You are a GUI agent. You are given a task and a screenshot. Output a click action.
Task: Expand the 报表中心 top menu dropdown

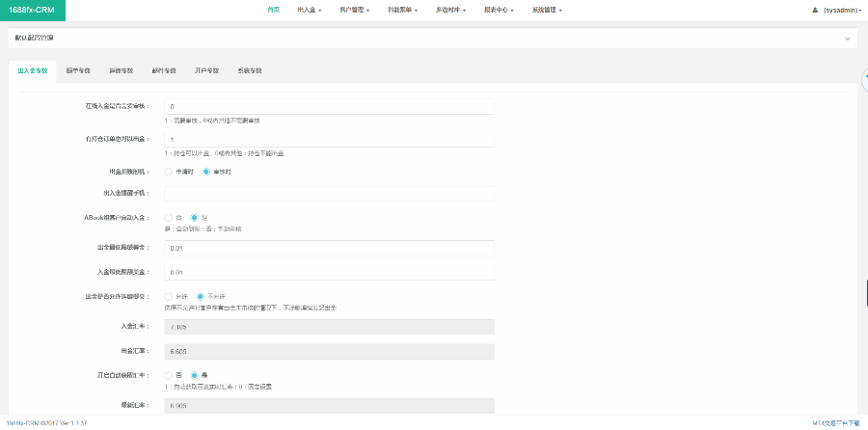tap(499, 10)
